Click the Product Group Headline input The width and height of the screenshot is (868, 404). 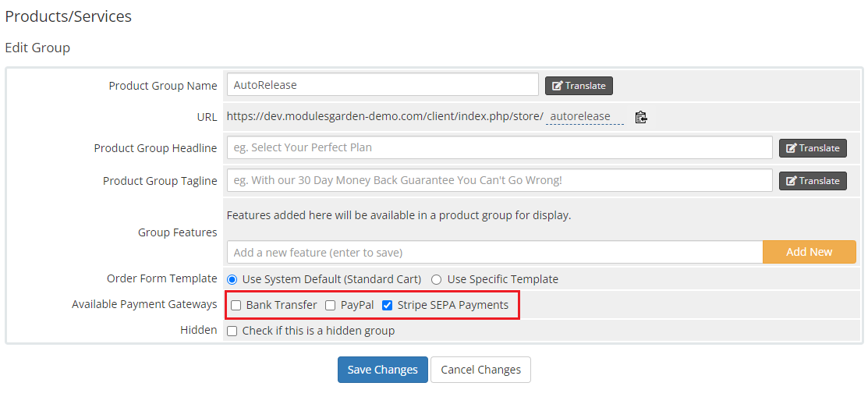click(x=499, y=147)
